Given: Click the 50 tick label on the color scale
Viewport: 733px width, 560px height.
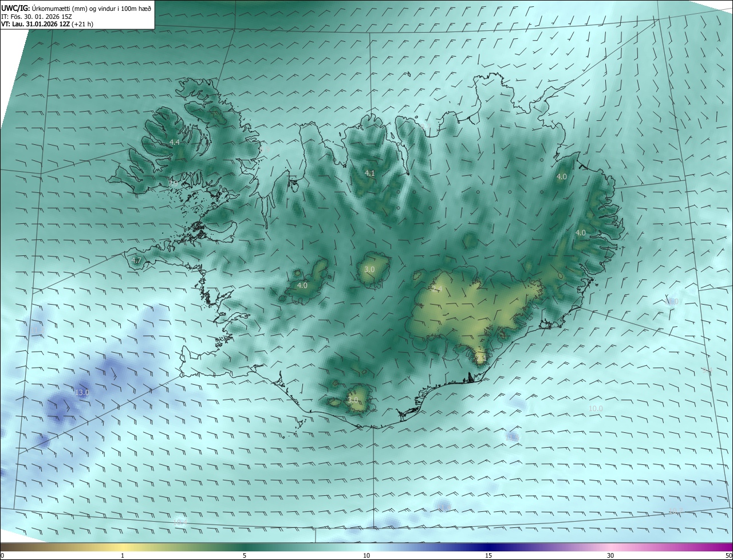Looking at the screenshot, I should click(728, 555).
